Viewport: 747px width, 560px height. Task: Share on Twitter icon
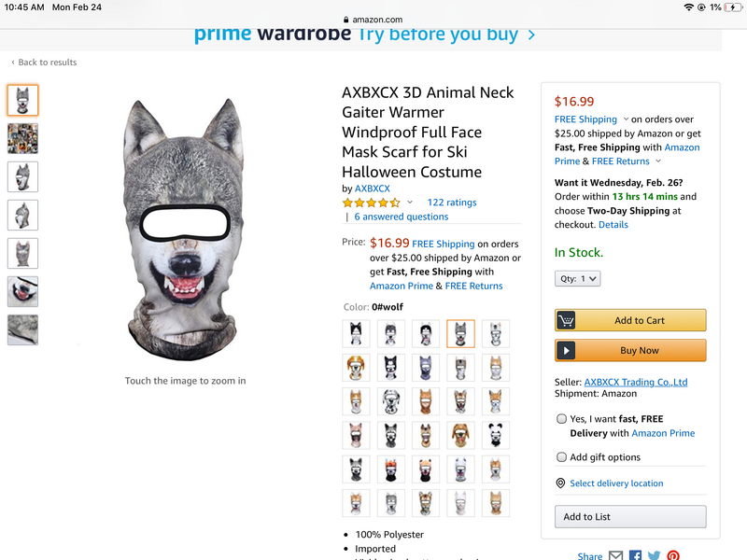pyautogui.click(x=654, y=556)
